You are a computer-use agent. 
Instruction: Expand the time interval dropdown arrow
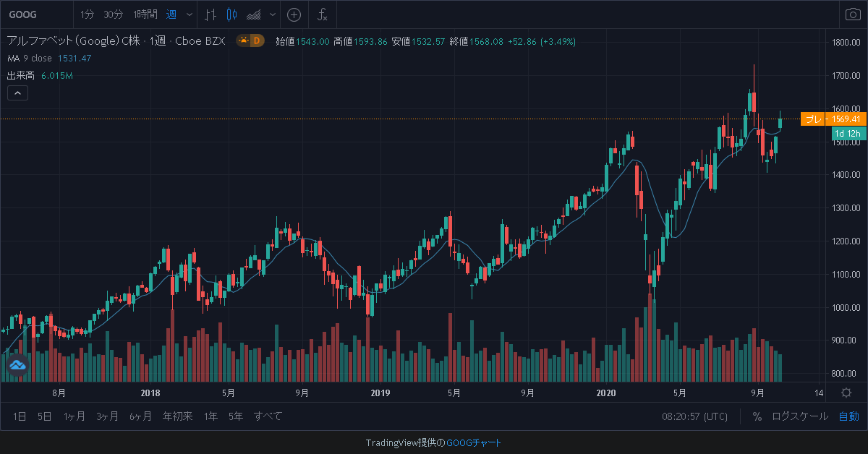pos(190,14)
